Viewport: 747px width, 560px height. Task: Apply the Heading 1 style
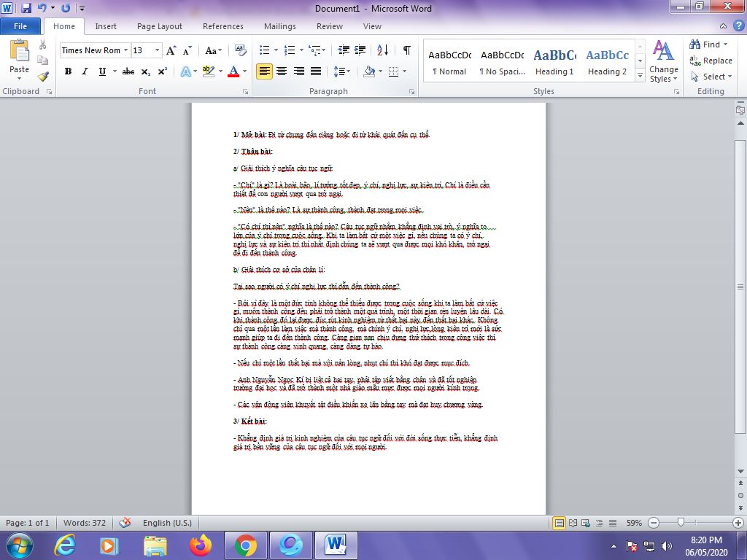click(x=554, y=62)
